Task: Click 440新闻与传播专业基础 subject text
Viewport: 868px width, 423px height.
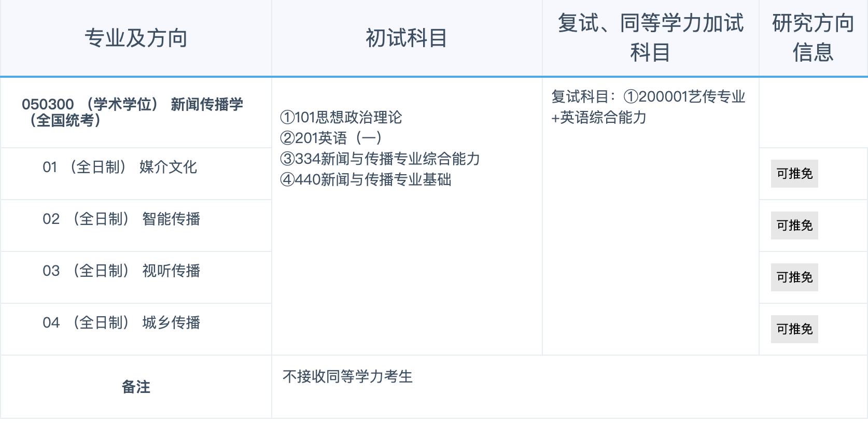Action: (366, 179)
